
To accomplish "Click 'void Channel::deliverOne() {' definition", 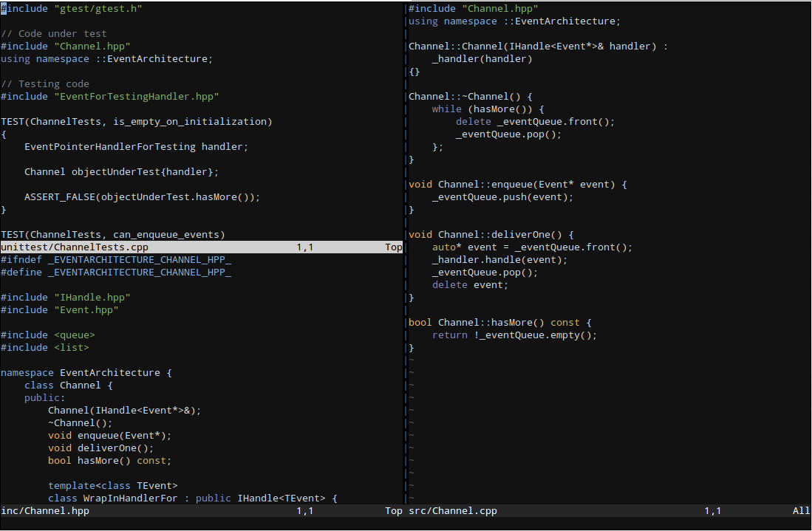I will 491,234.
